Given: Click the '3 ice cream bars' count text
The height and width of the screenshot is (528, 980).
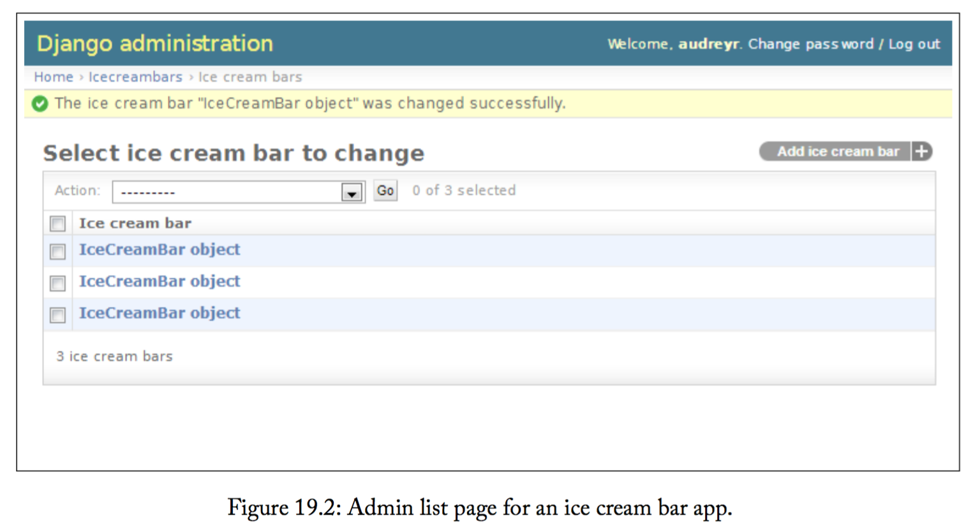Looking at the screenshot, I should [114, 356].
